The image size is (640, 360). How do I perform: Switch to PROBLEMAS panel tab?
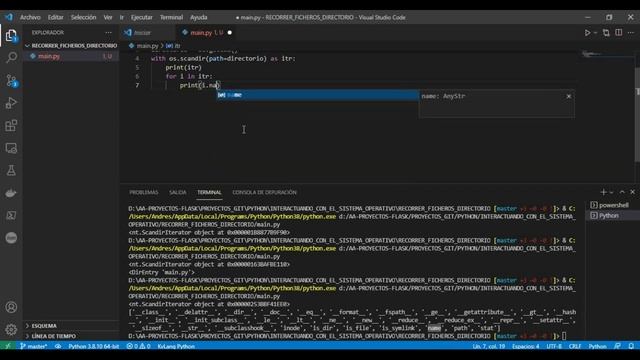pyautogui.click(x=144, y=192)
